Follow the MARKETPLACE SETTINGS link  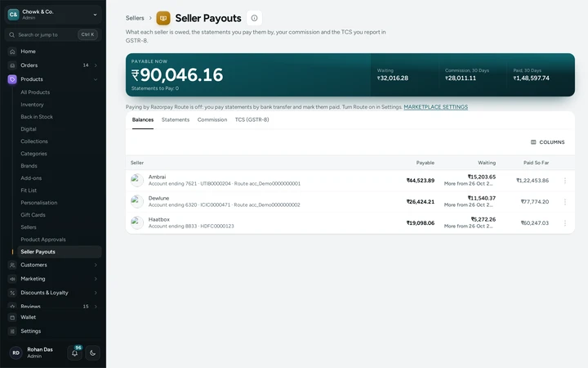point(436,107)
